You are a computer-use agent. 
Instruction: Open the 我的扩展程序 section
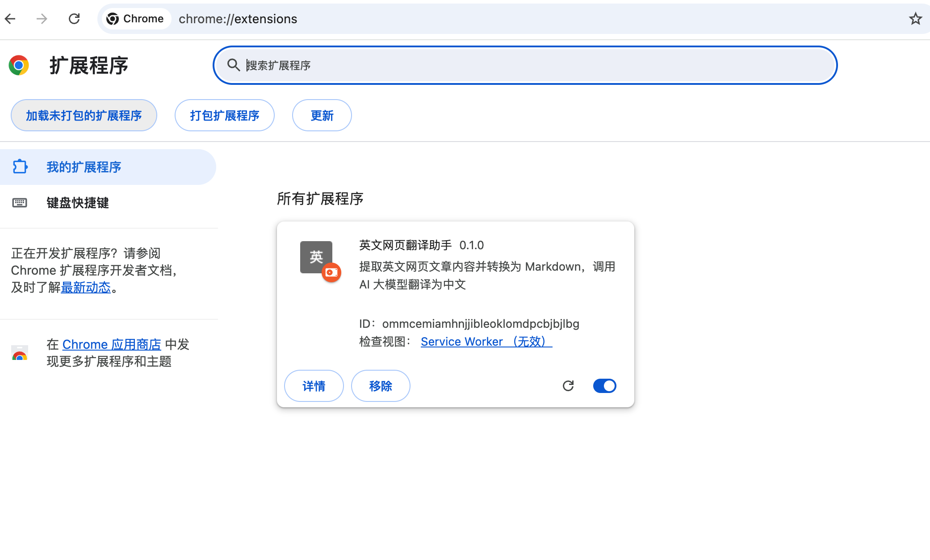pos(108,167)
